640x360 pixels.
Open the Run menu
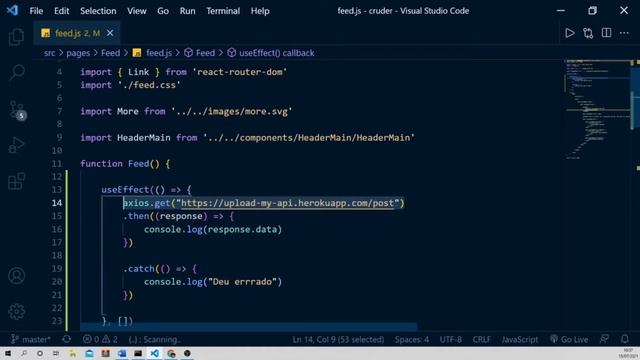[187, 11]
